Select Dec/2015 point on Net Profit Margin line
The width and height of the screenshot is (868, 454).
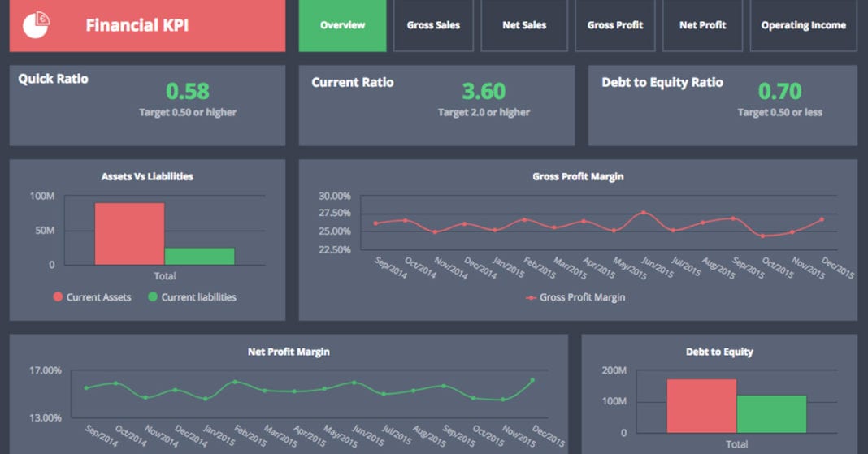[532, 380]
